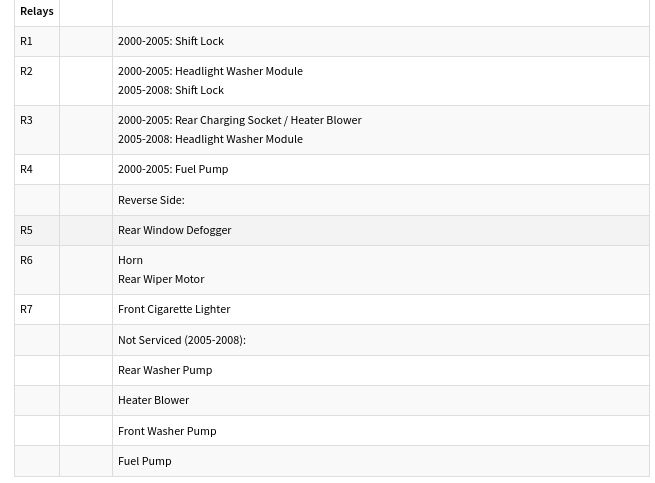Click Not Serviced (2005-2008) heading
This screenshot has height=483, width=655.
(x=182, y=340)
